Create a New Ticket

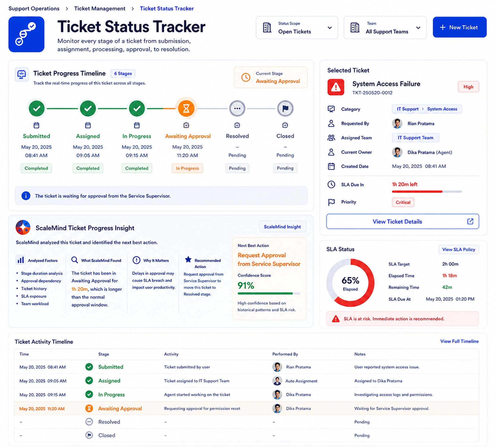[x=460, y=27]
